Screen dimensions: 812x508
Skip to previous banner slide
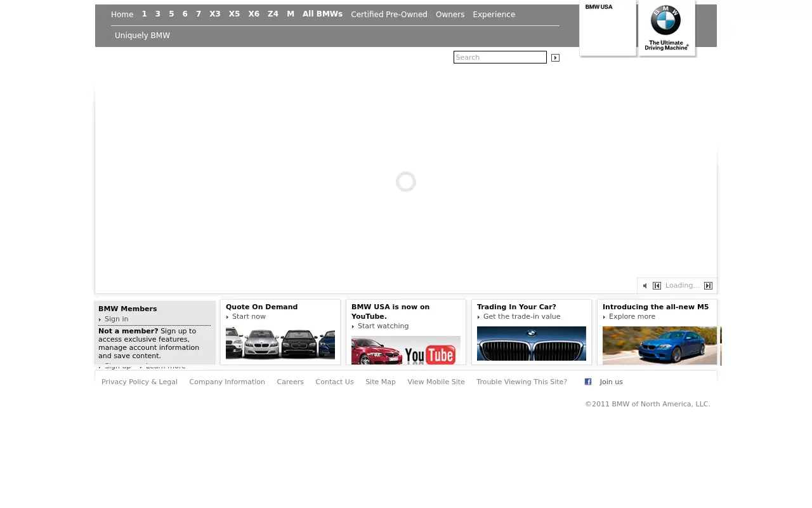(x=657, y=286)
